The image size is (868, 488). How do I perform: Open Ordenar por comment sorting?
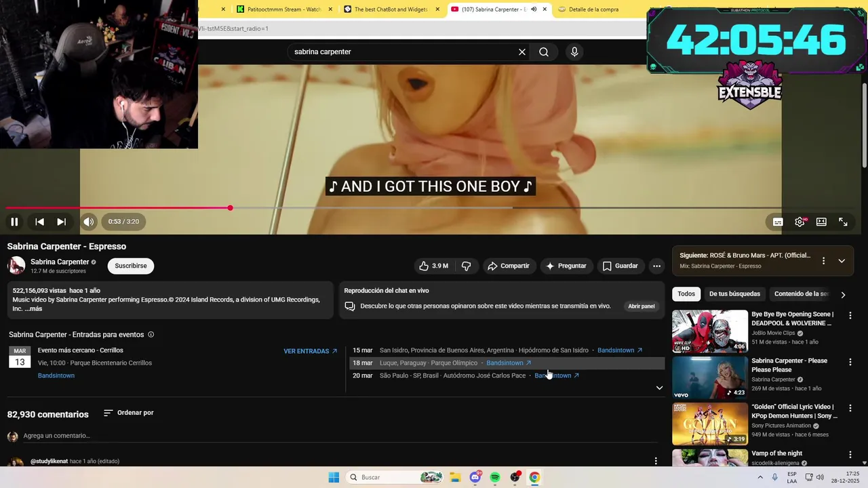[x=129, y=413]
